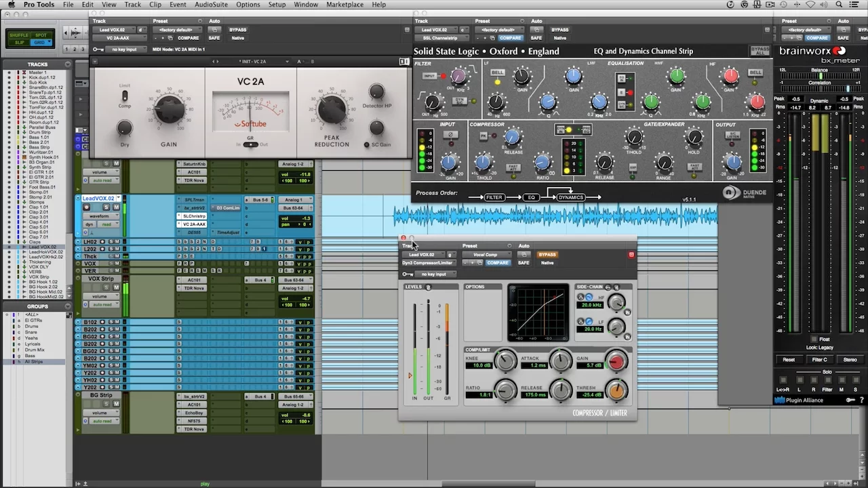The image size is (868, 488).
Task: Click Bypass in the VC 2A plugin header
Action: (238, 30)
